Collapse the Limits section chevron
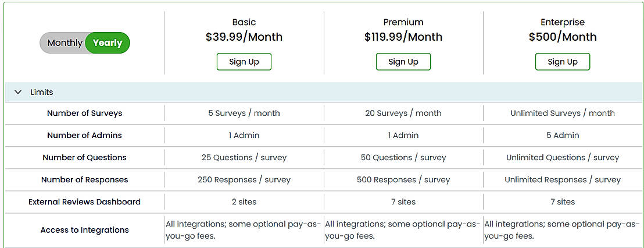This screenshot has width=644, height=248. point(18,92)
